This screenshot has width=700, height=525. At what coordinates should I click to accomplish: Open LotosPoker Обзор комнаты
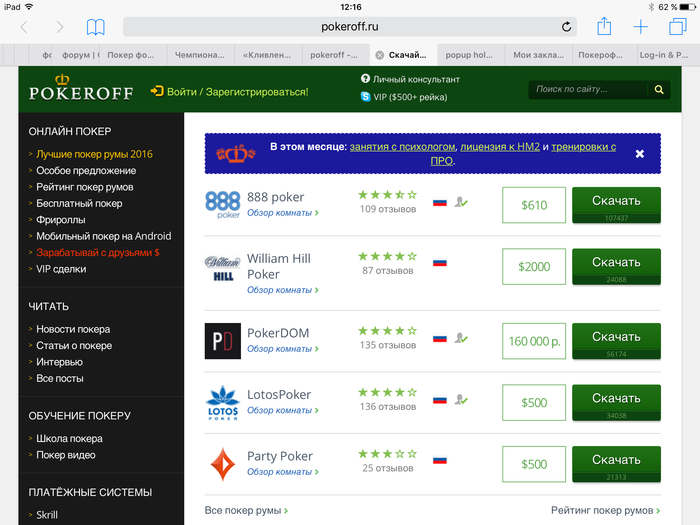283,410
